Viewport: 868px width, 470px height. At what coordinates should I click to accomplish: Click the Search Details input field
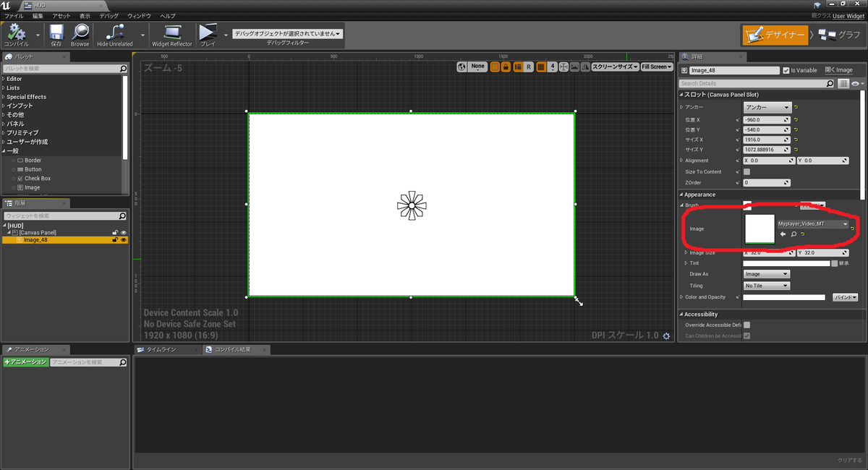tap(752, 84)
